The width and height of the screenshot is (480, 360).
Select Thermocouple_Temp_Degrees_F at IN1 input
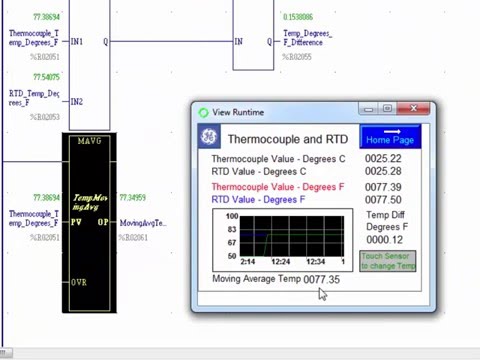coord(34,38)
